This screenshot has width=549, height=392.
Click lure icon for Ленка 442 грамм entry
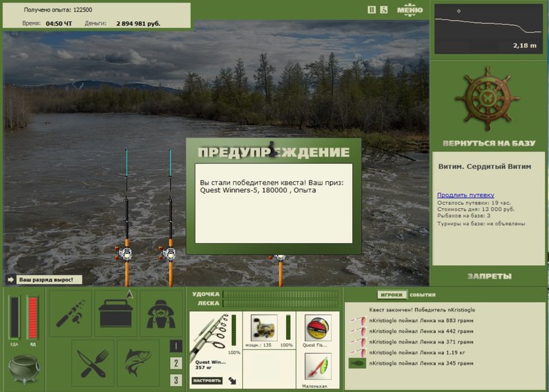pos(358,331)
